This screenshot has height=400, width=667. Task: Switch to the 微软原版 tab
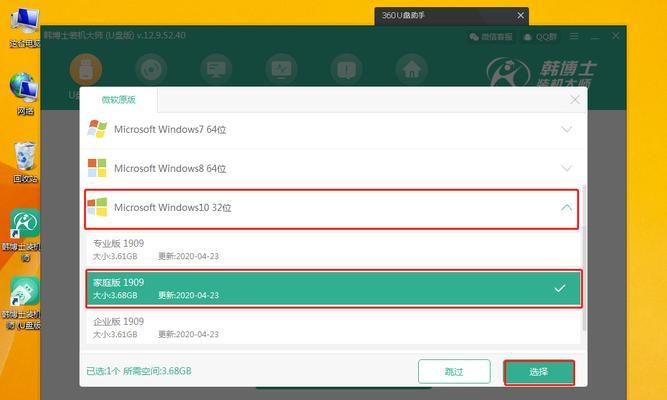click(x=119, y=100)
